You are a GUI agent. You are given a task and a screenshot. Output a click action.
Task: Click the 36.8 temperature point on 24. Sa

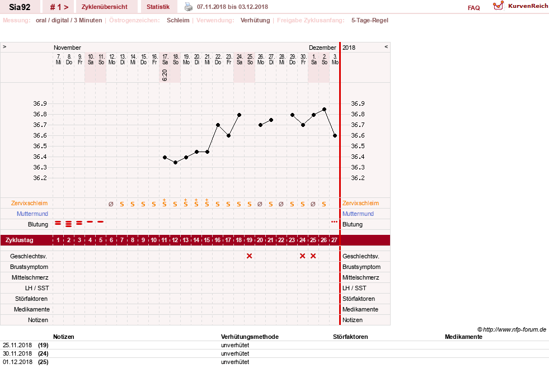pos(239,115)
